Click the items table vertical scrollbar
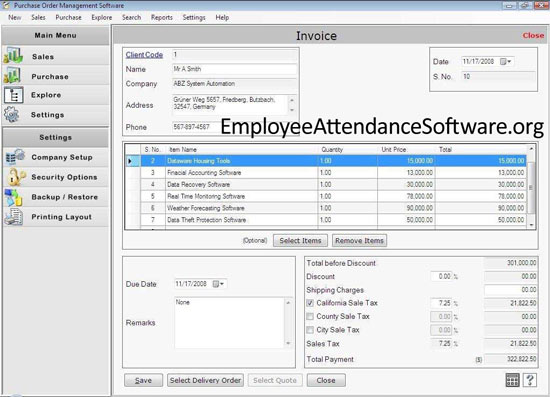The height and width of the screenshot is (397, 550). click(x=531, y=187)
